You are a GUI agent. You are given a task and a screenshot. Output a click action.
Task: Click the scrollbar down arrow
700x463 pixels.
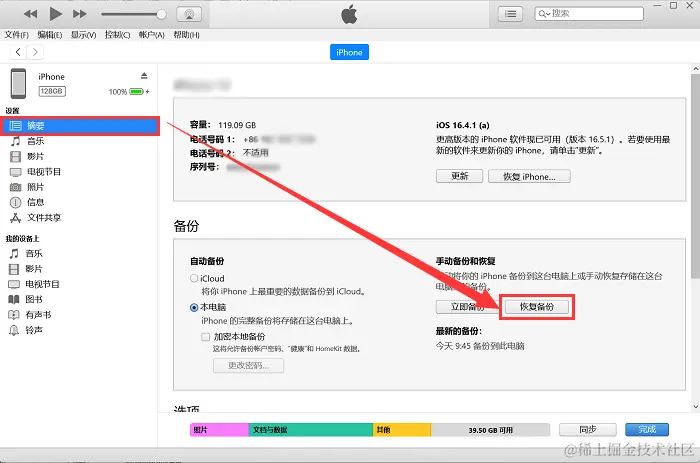point(696,407)
